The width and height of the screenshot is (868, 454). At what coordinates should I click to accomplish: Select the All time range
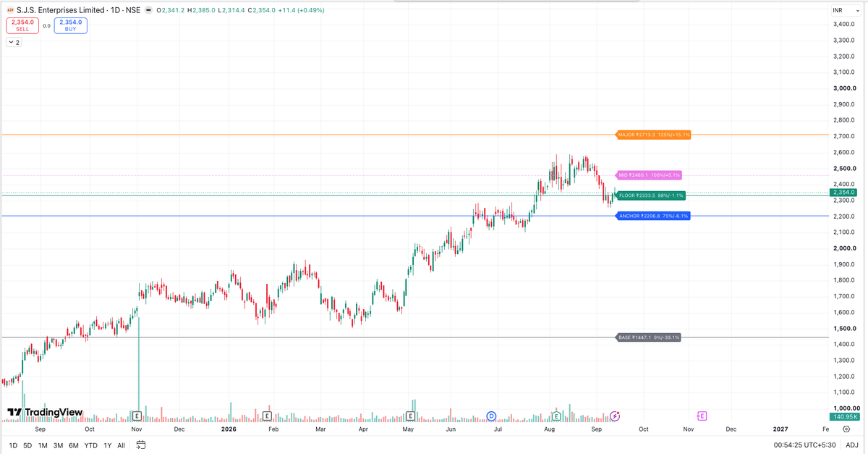coord(121,445)
